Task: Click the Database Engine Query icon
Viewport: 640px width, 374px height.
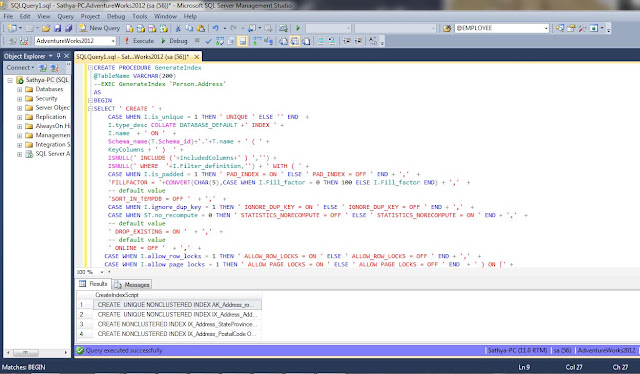Action: [129, 29]
